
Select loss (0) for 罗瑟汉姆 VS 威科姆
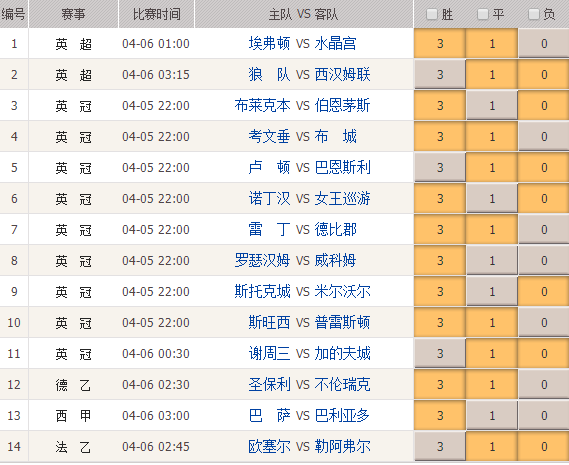tap(544, 261)
